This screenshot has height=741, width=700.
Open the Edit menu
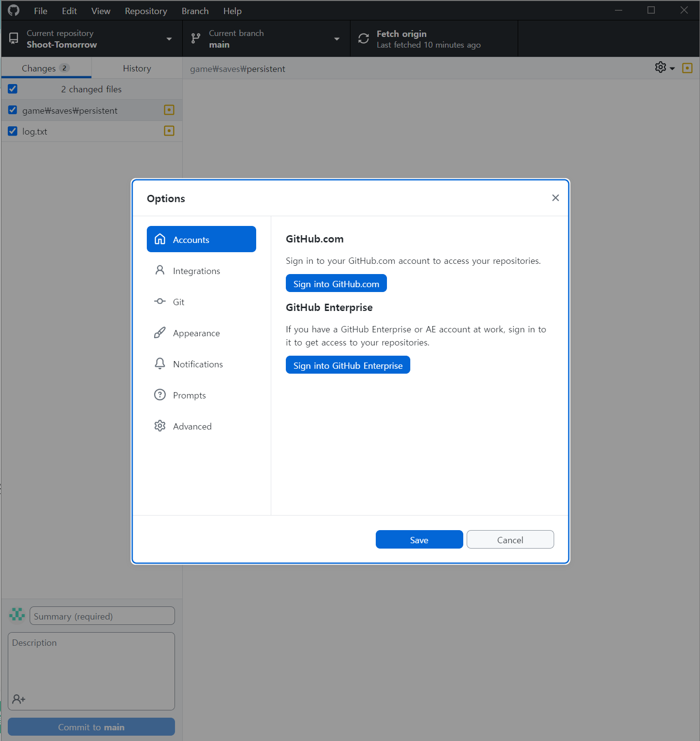70,11
